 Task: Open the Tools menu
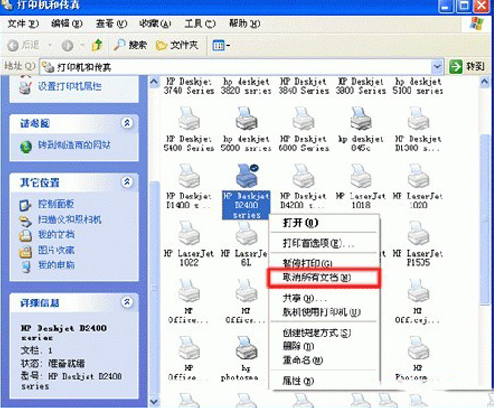pyautogui.click(x=200, y=24)
